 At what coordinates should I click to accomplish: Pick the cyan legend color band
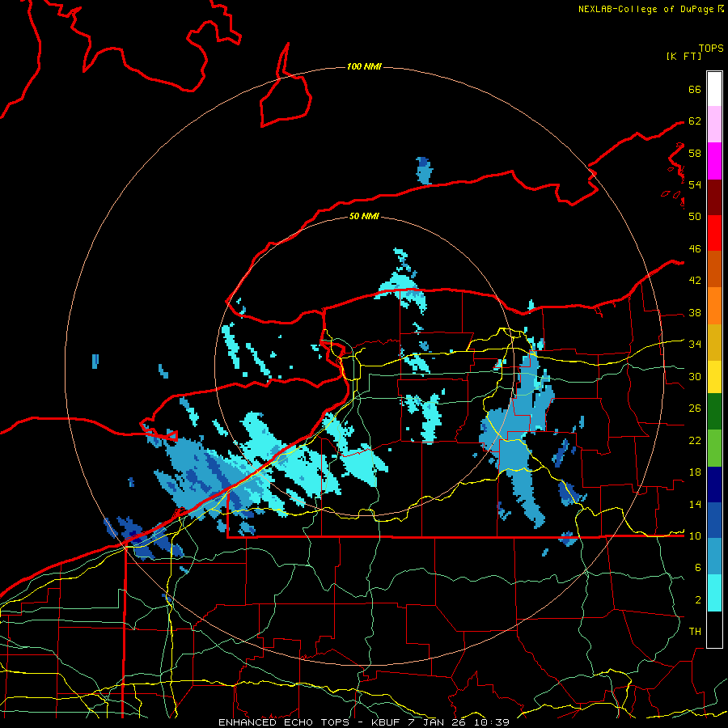pyautogui.click(x=714, y=593)
